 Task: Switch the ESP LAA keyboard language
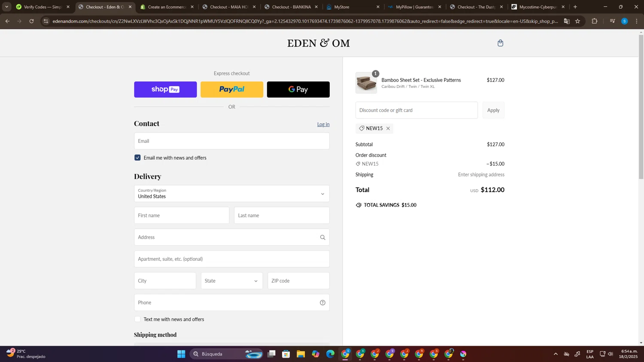click(x=590, y=354)
